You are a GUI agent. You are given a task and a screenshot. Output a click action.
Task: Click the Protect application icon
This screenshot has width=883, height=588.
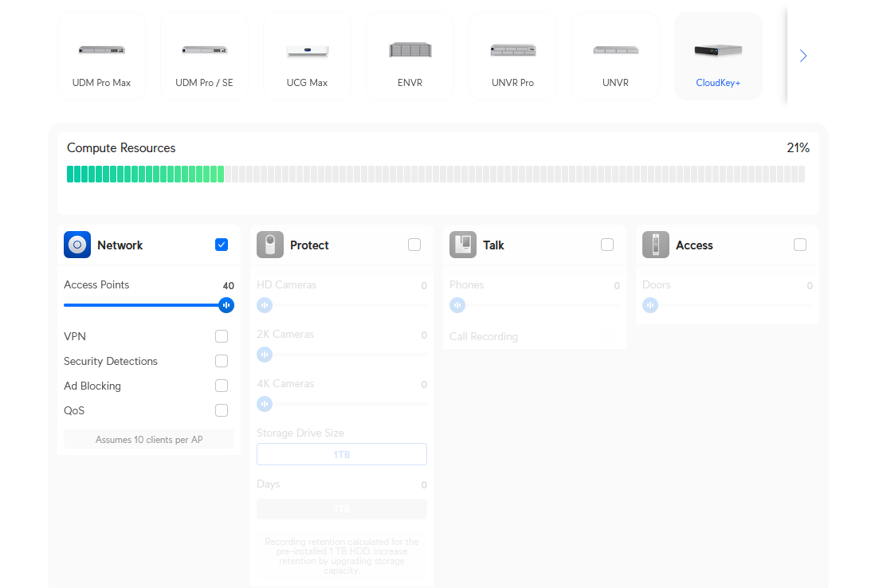tap(270, 245)
